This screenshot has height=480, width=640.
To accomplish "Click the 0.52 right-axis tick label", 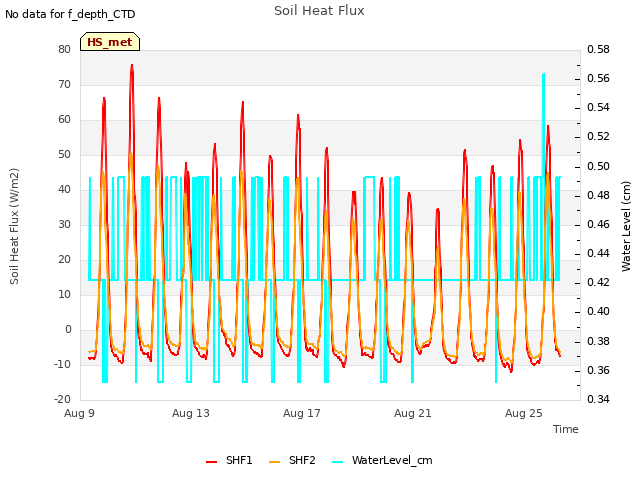I will [x=598, y=136].
